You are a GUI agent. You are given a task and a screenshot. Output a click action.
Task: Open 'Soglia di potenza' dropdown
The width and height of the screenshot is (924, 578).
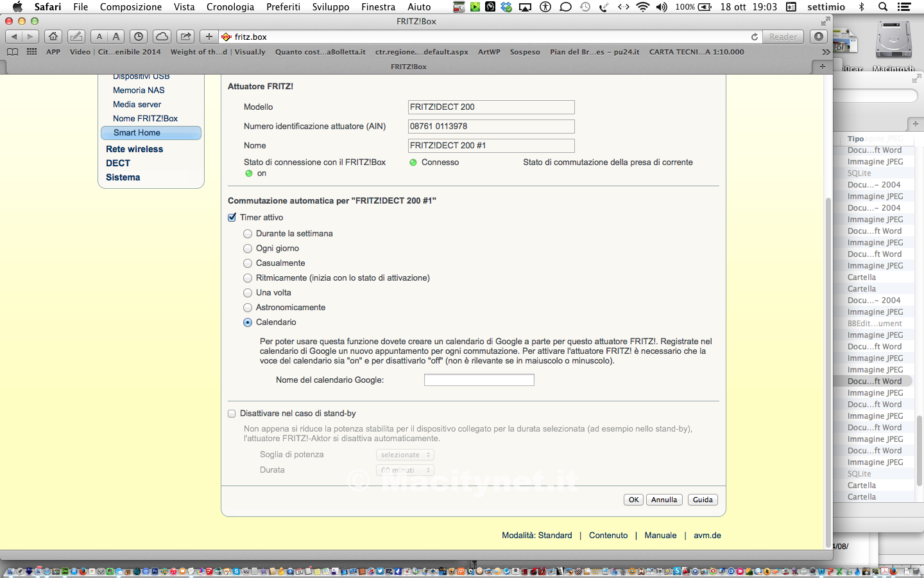[x=405, y=455]
